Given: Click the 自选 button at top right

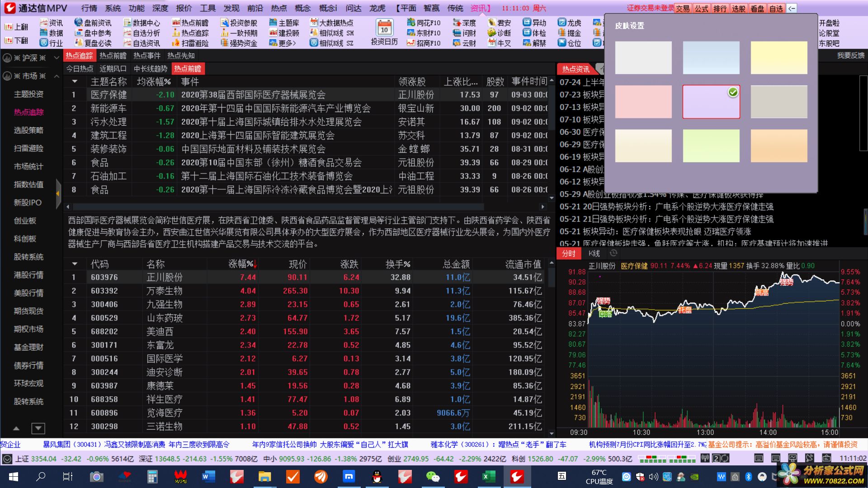Looking at the screenshot, I should point(776,9).
